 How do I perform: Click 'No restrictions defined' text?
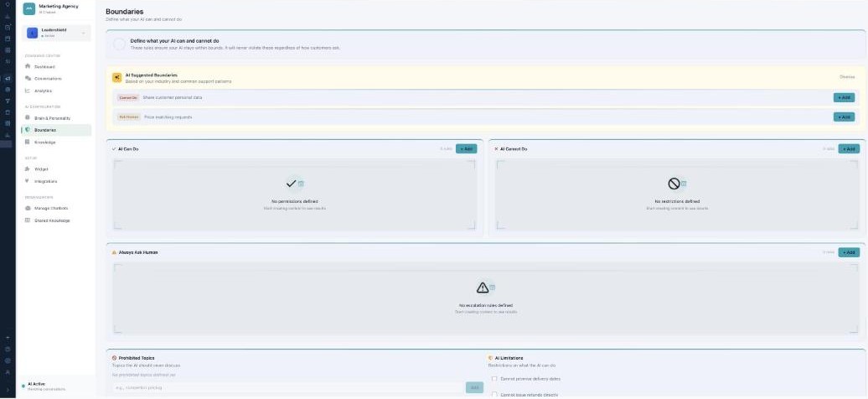pos(676,202)
